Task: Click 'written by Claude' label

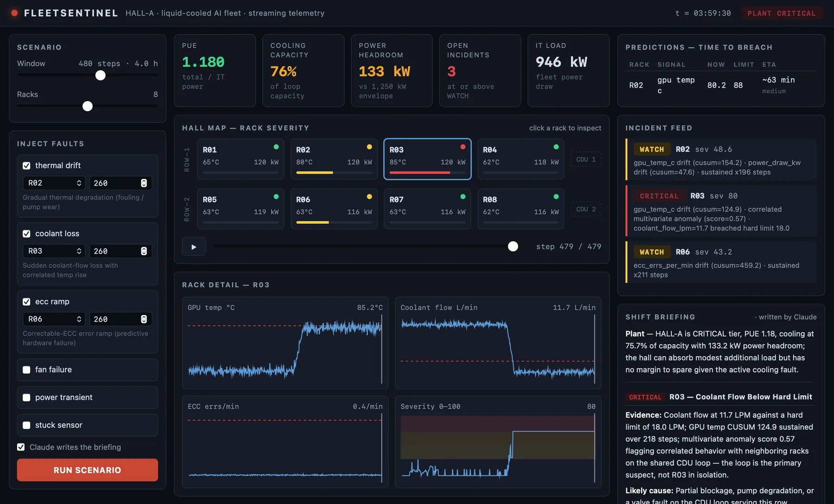Action: pyautogui.click(x=786, y=317)
